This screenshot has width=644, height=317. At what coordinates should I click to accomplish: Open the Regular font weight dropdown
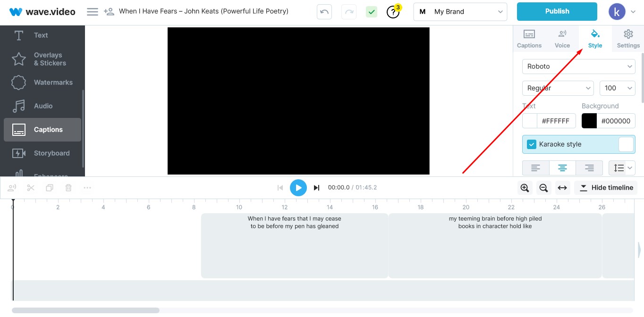coord(558,88)
